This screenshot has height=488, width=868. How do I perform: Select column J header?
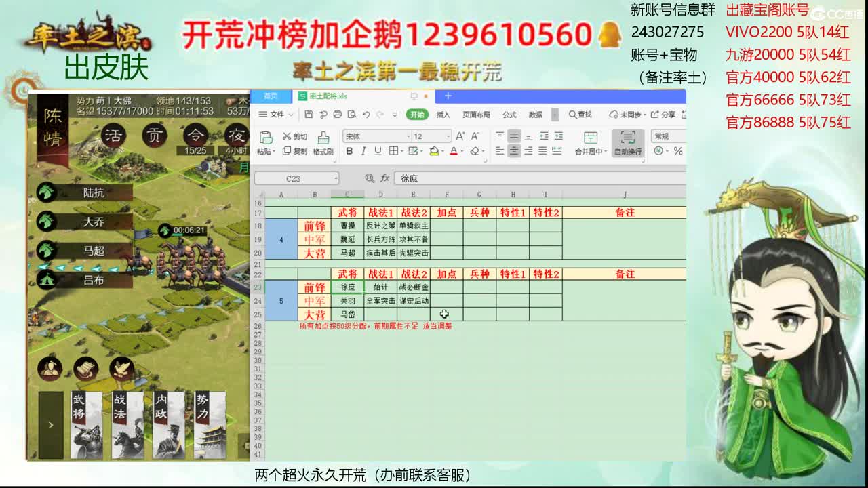(x=625, y=195)
